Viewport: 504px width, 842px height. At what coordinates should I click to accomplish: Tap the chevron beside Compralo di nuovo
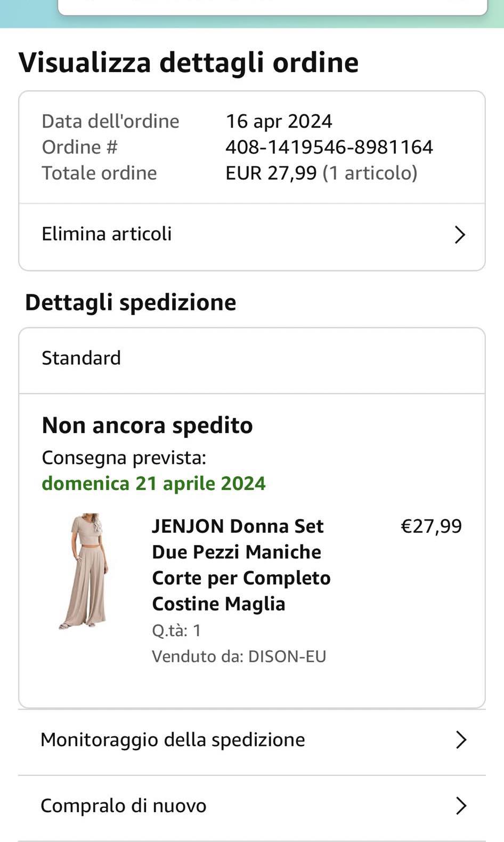(x=461, y=806)
